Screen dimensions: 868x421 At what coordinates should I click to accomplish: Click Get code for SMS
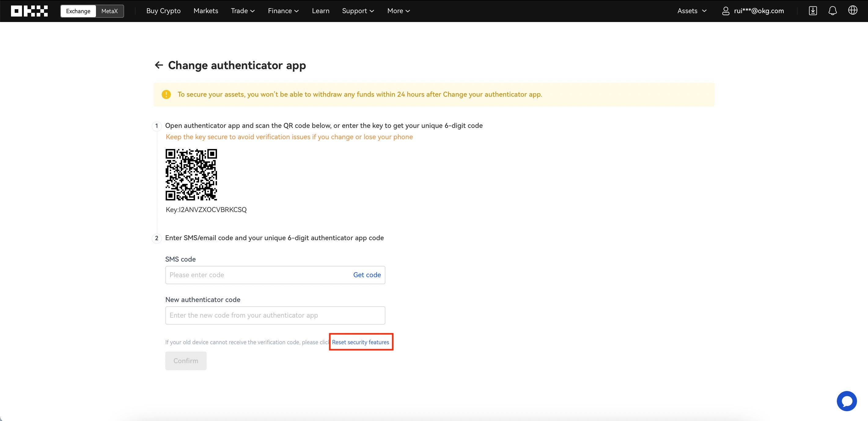pyautogui.click(x=367, y=275)
